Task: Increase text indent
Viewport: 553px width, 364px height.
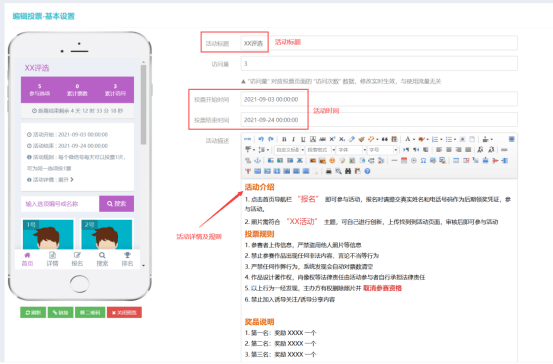Action: tap(425, 150)
